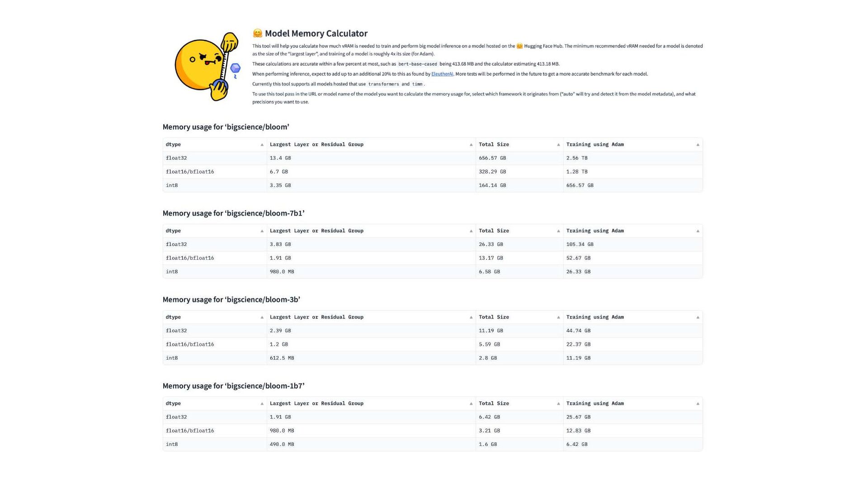Sort bloom table by dtype arrow
Image resolution: width=868 pixels, height=488 pixels.
click(262, 145)
